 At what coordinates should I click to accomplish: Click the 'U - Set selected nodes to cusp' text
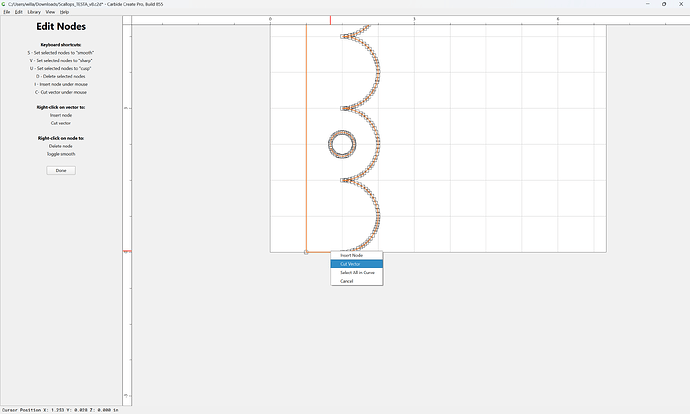click(61, 68)
